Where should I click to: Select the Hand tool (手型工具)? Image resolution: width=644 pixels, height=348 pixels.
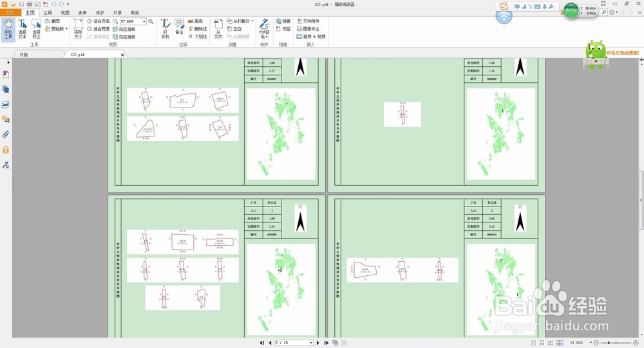(8, 29)
